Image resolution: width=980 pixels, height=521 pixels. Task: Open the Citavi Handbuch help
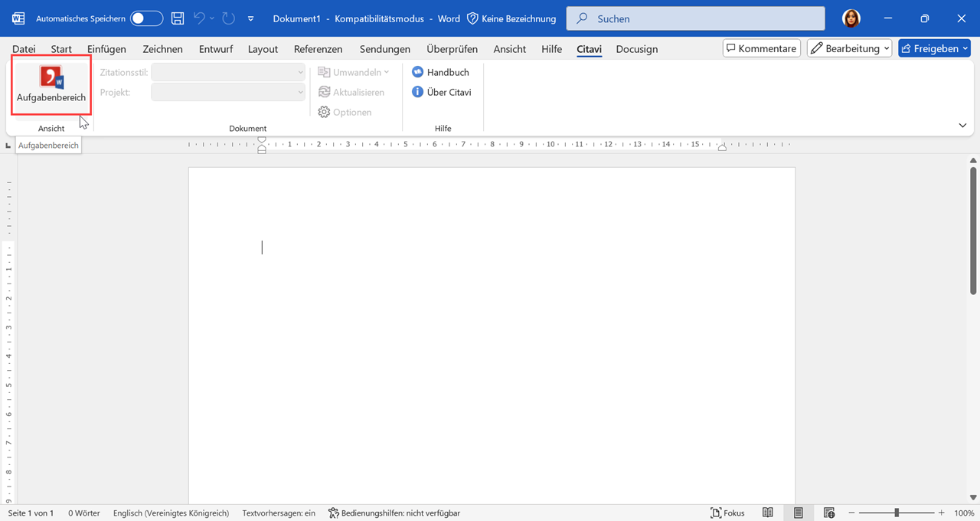(440, 72)
